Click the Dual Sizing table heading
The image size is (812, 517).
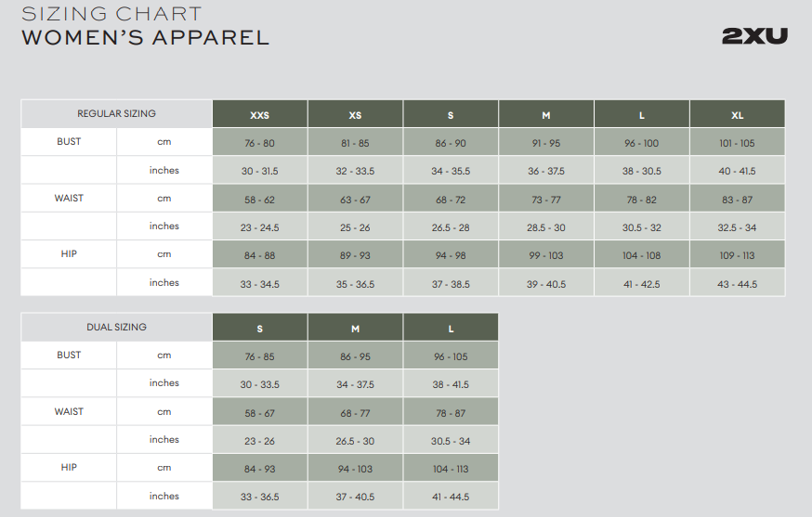point(116,327)
